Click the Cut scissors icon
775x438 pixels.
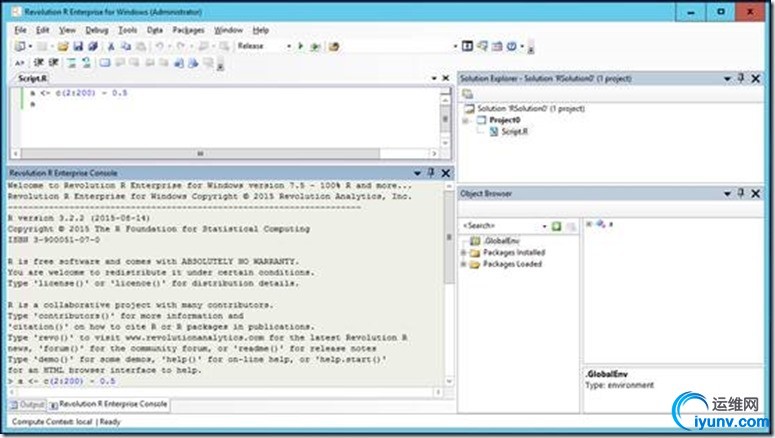tap(111, 46)
